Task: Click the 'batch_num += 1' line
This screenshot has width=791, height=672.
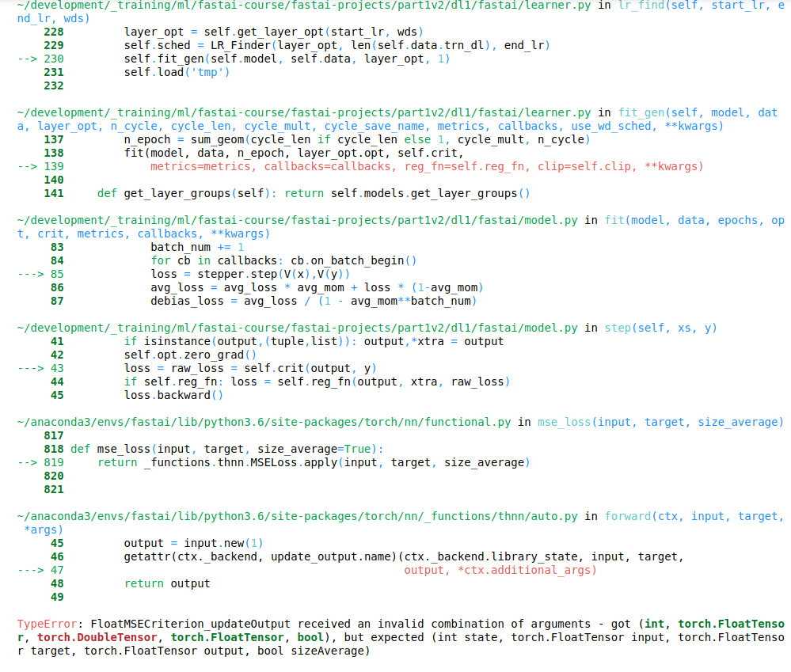Action: (197, 247)
